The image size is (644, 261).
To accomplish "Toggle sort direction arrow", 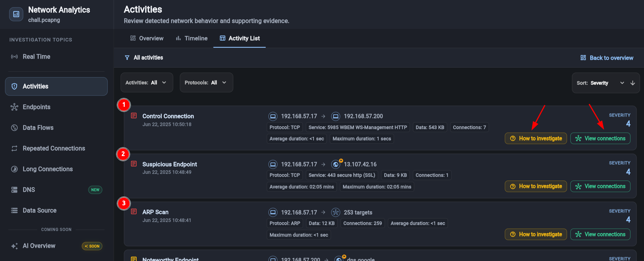I will [633, 83].
